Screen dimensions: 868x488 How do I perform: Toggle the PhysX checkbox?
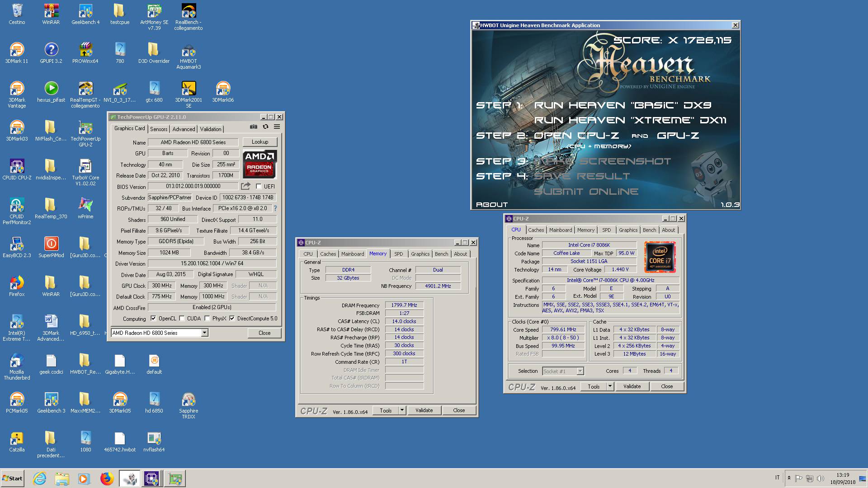coord(207,319)
